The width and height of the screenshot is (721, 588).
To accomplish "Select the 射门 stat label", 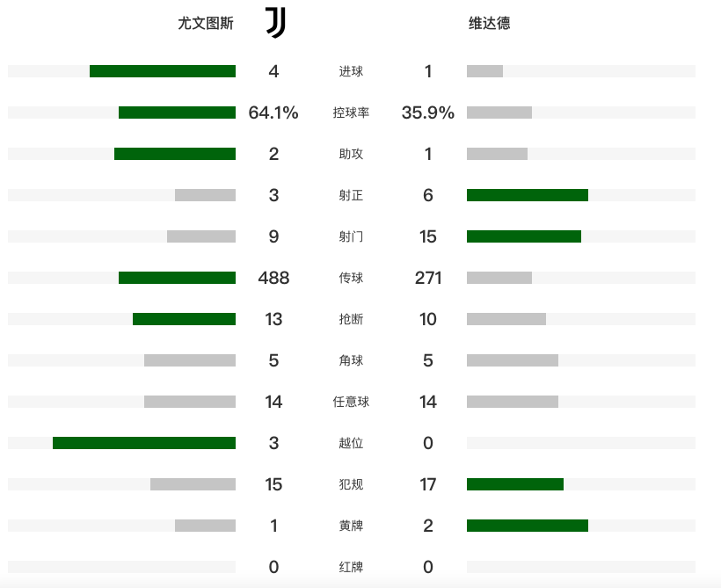I will coord(351,236).
